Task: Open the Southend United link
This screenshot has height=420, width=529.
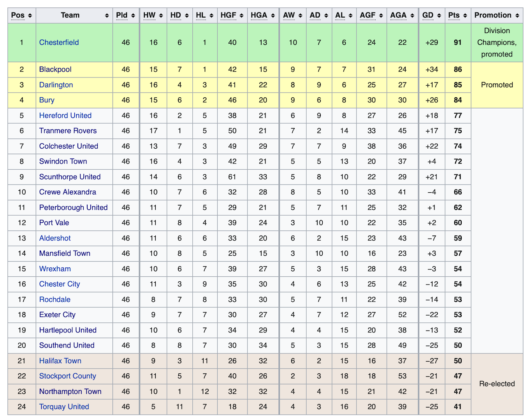Action: 67,346
